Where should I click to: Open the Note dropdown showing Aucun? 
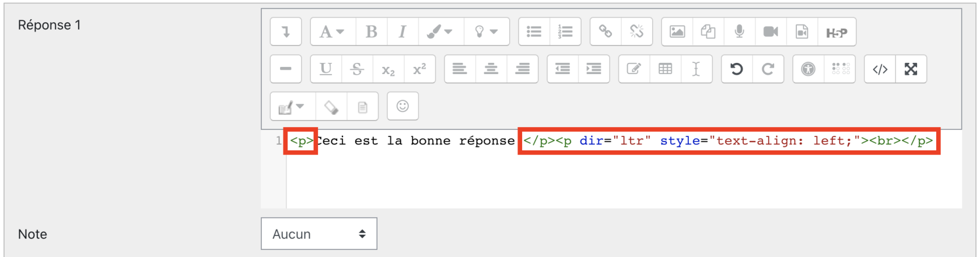[x=318, y=234]
